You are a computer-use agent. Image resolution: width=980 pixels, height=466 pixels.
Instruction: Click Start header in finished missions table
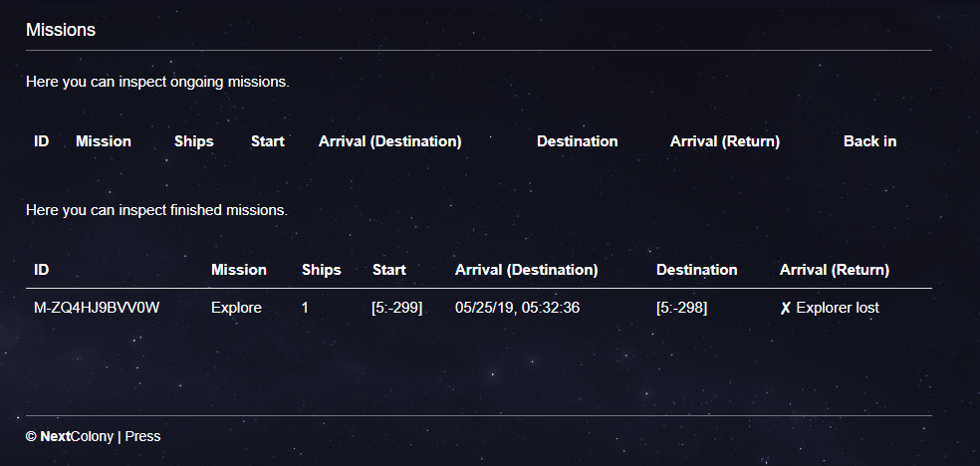389,270
